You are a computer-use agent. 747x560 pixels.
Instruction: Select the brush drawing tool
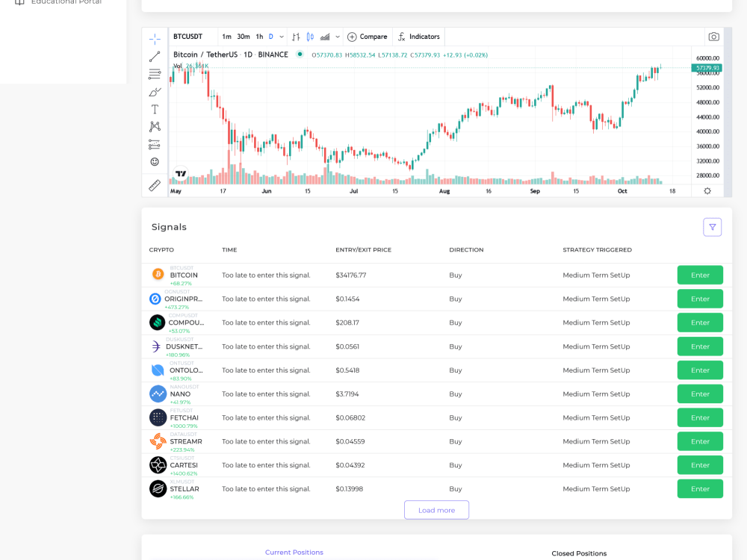(155, 92)
